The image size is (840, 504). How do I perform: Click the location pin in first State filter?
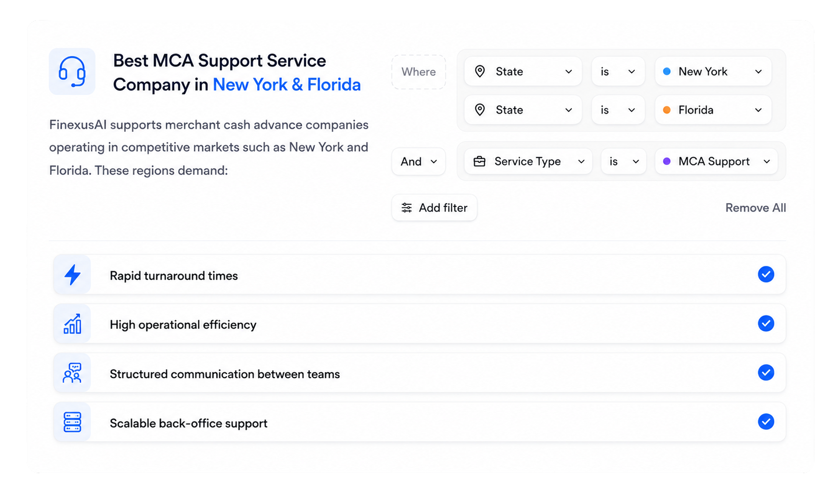pos(480,71)
